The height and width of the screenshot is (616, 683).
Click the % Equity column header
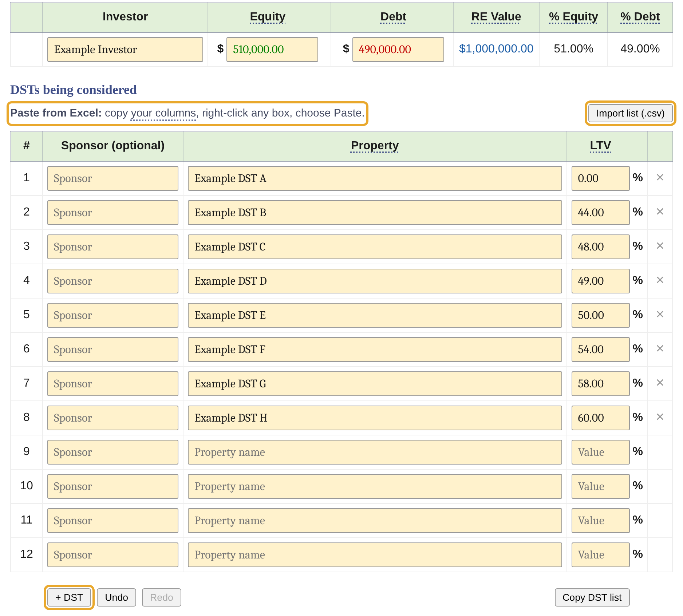pyautogui.click(x=573, y=17)
